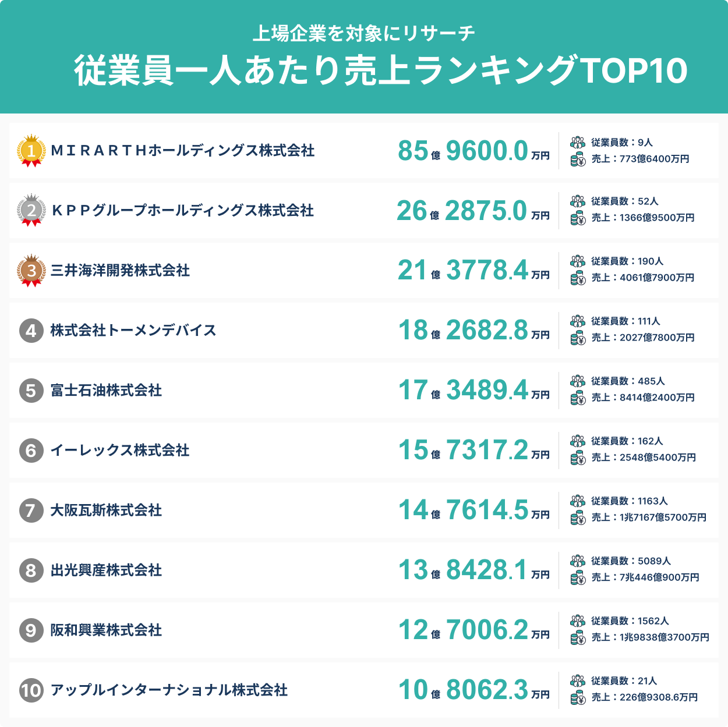Select the 三井海洋開発株式会社 company name

click(x=120, y=271)
